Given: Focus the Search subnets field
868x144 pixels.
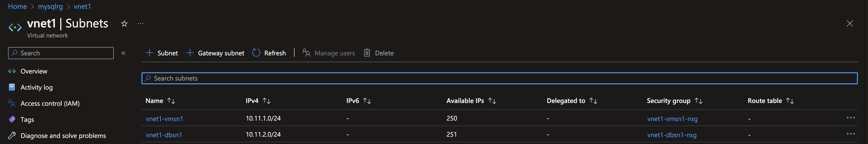Looking at the screenshot, I should point(499,78).
